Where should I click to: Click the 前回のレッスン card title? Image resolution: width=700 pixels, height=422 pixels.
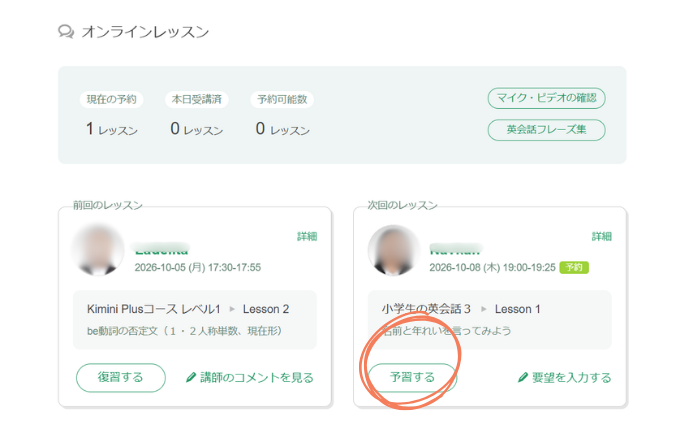click(x=108, y=205)
